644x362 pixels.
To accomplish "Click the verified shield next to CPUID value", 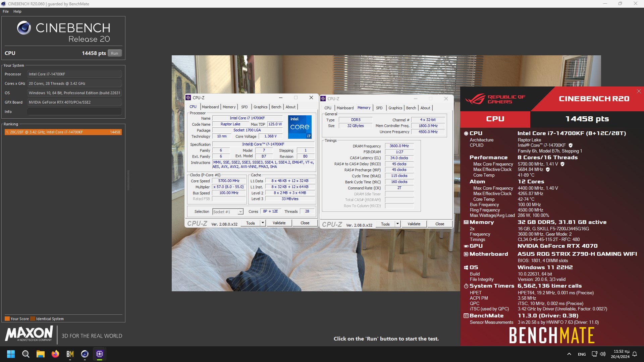I will [571, 145].
